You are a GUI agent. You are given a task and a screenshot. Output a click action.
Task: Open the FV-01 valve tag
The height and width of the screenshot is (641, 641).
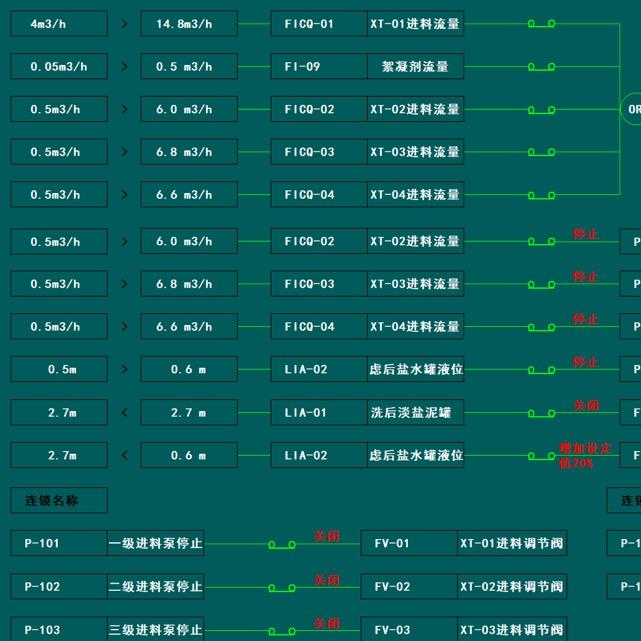(x=409, y=543)
